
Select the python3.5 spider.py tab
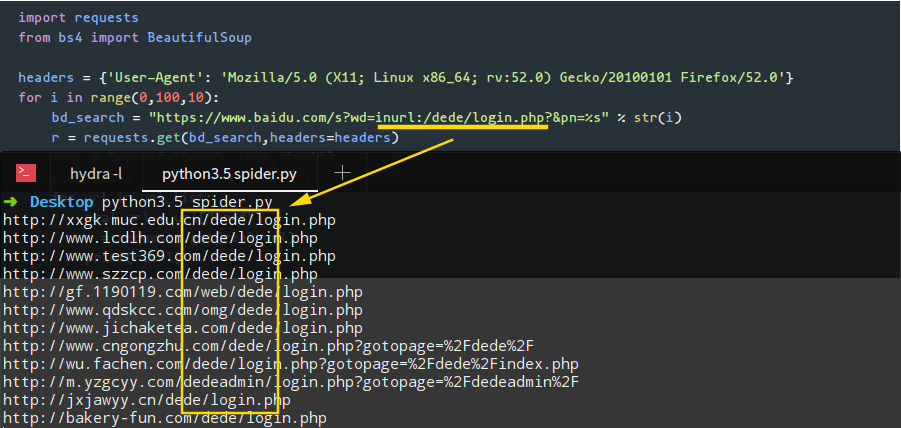point(229,174)
